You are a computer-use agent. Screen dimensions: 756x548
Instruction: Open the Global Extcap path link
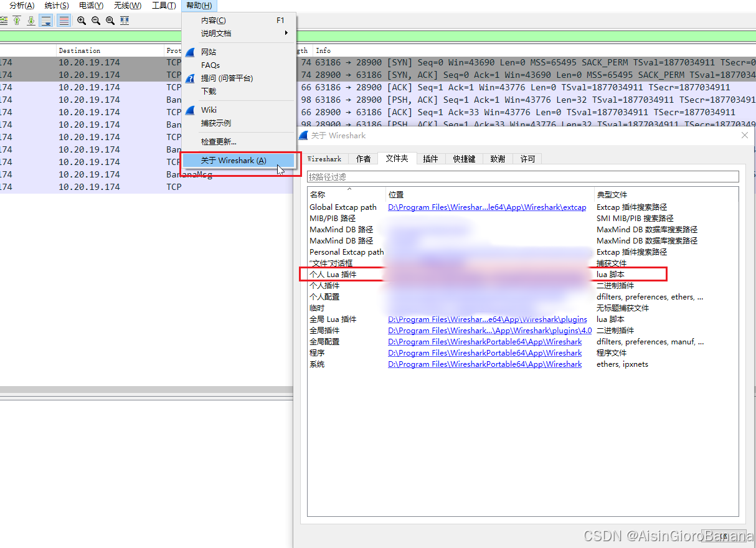487,207
